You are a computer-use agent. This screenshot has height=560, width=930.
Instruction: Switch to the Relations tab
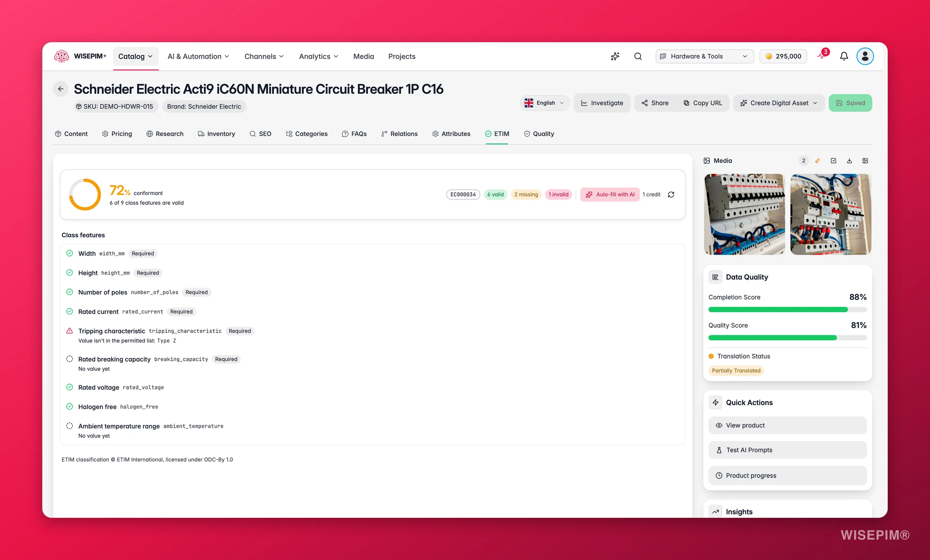(400, 134)
